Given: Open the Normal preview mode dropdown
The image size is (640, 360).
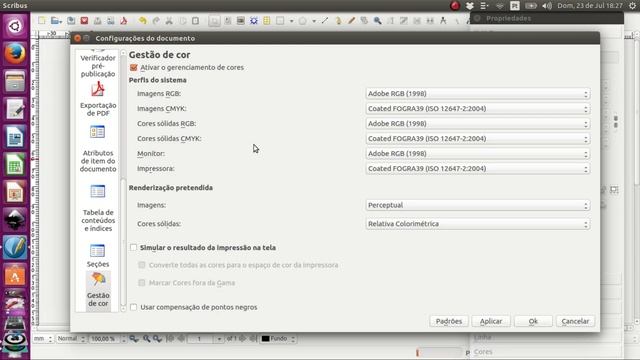Looking at the screenshot, I should (71, 338).
